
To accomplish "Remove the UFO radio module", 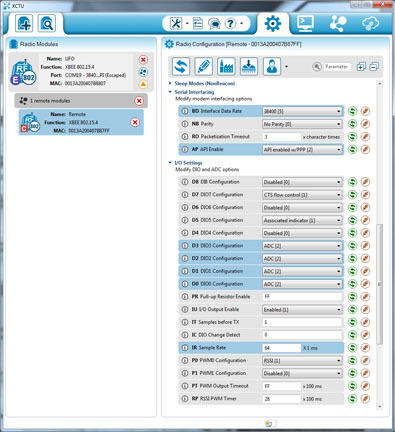I will (x=143, y=60).
